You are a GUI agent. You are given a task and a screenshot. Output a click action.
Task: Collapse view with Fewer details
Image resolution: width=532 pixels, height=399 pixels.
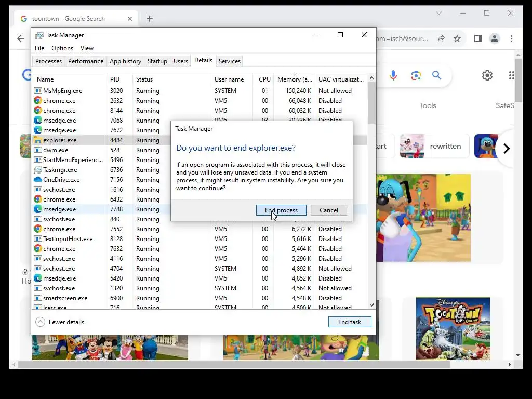60,322
